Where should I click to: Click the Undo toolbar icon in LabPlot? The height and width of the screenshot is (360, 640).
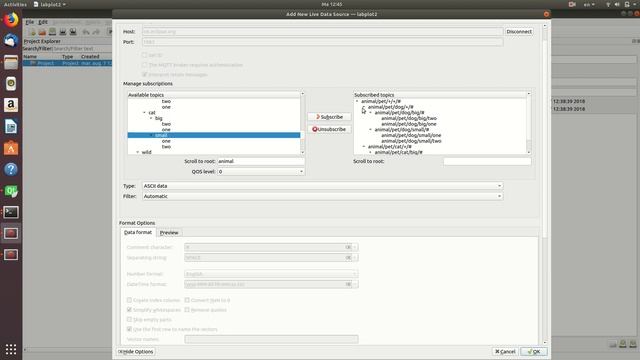(x=86, y=31)
